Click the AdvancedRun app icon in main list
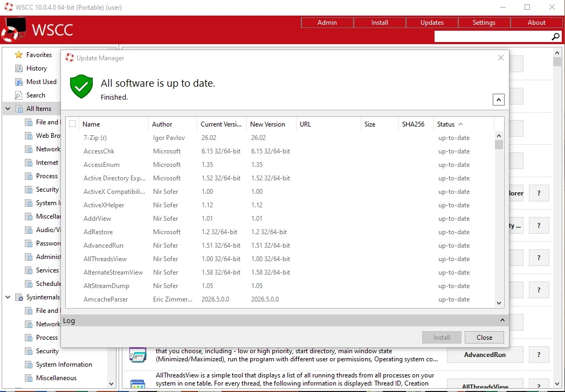Viewport: 565px width, 392px height. [x=137, y=355]
